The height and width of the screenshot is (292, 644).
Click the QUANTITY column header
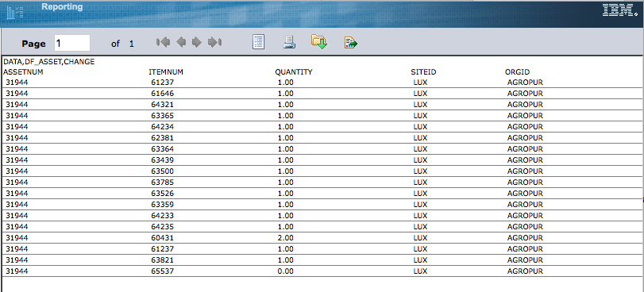(294, 72)
